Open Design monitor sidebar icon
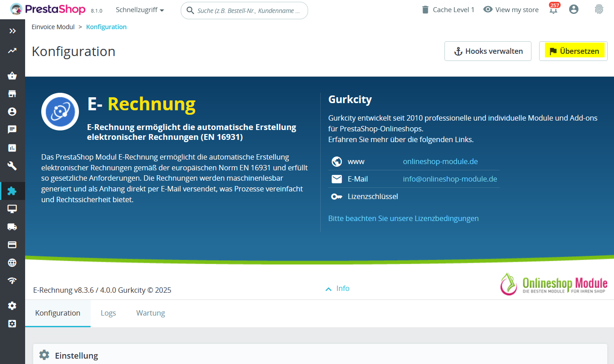The width and height of the screenshot is (614, 364). [13, 209]
